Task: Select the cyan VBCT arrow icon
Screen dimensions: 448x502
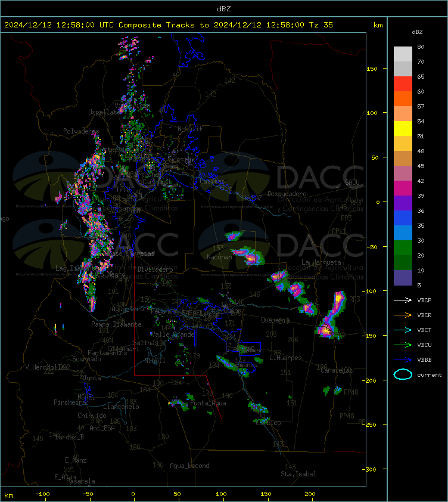Action: tap(403, 330)
